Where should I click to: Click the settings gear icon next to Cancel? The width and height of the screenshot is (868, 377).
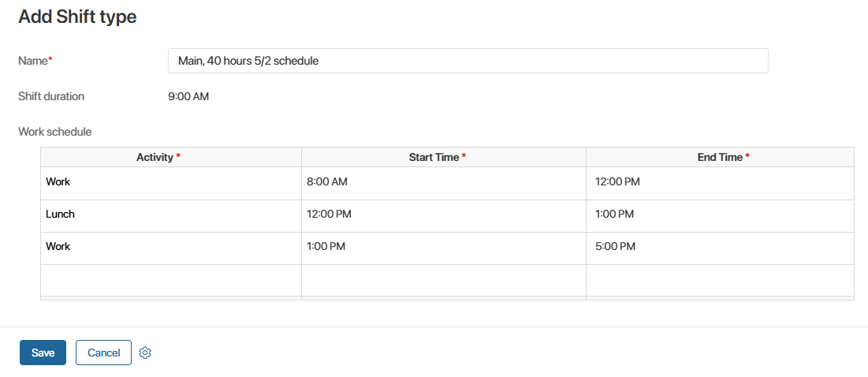[145, 353]
